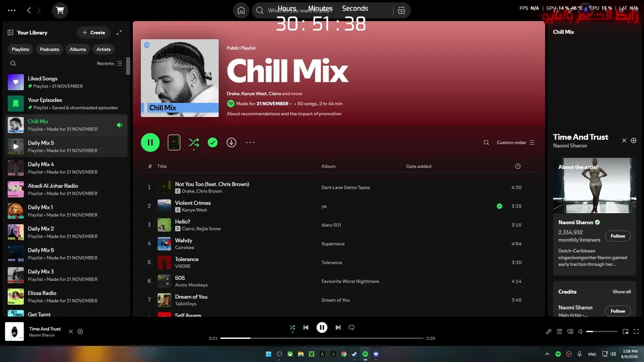Open Liked Songs in the library
The width and height of the screenshot is (644, 362).
(66, 82)
